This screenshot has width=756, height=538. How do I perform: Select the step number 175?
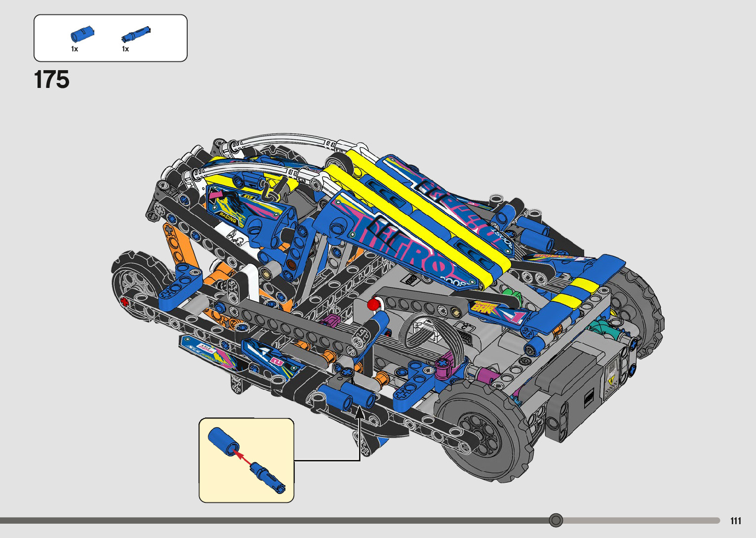(52, 80)
